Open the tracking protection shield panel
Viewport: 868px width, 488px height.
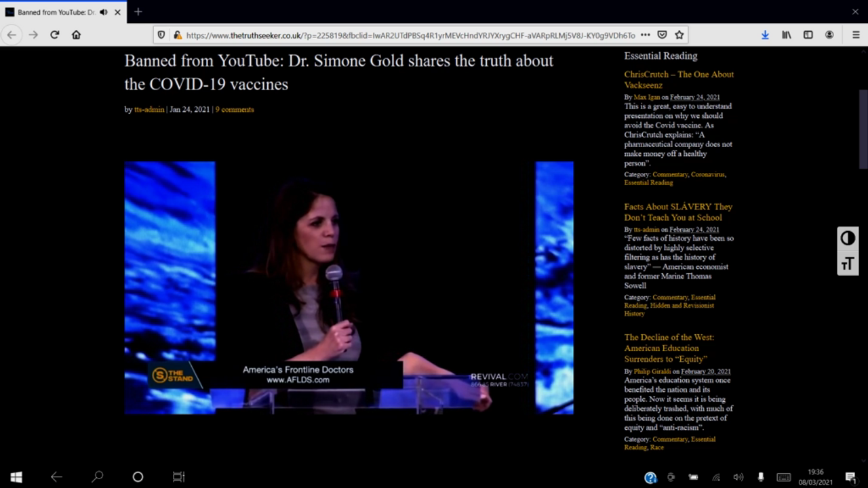point(161,35)
